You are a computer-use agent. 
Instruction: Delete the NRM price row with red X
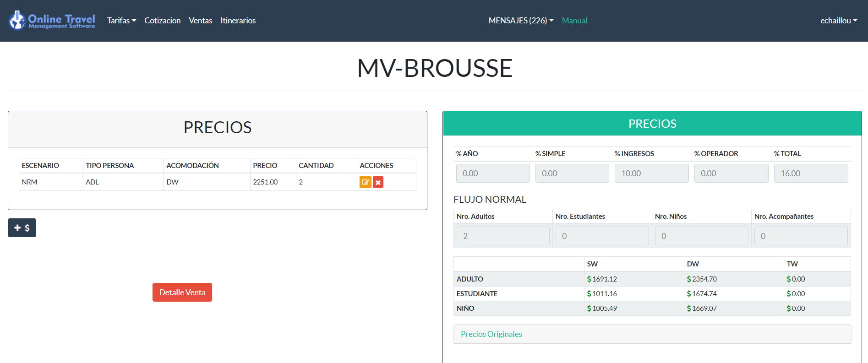[378, 182]
